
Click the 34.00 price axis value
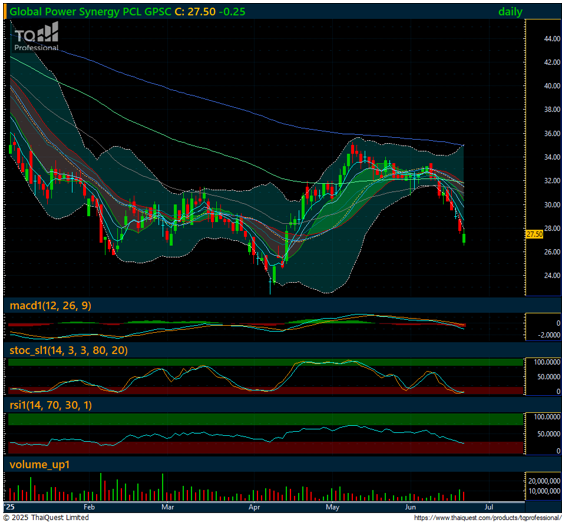click(552, 157)
